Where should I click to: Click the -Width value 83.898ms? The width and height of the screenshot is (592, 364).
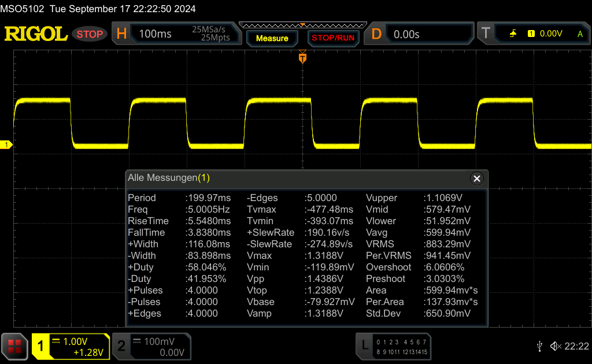(208, 255)
